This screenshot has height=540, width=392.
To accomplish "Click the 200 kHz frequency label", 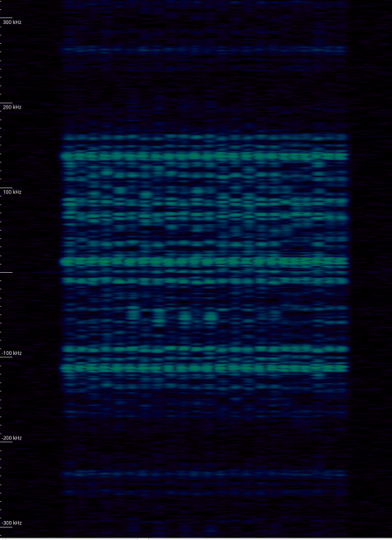I will (12, 107).
